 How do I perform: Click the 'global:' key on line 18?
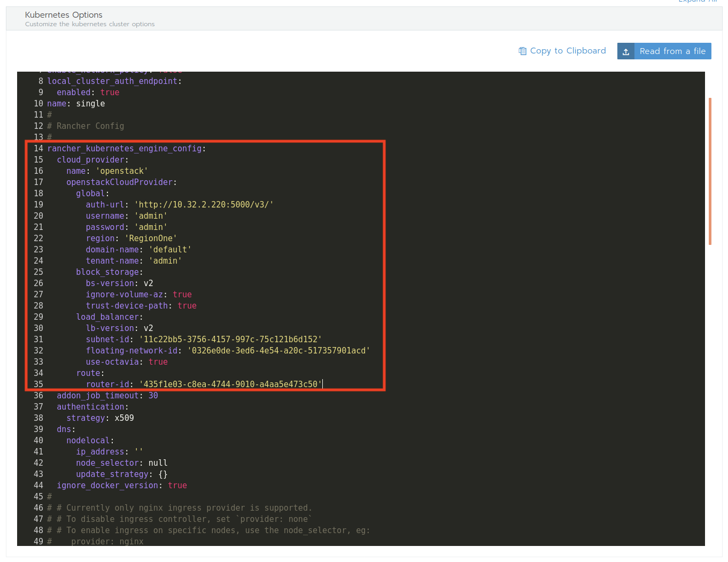pos(92,194)
